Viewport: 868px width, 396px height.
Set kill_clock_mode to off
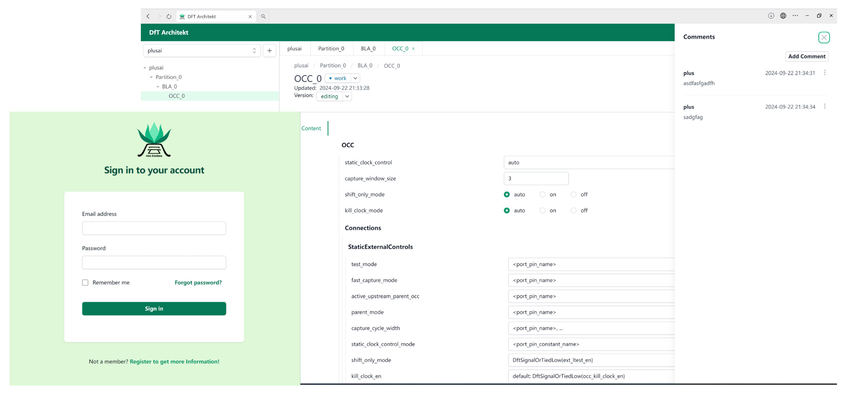(573, 211)
